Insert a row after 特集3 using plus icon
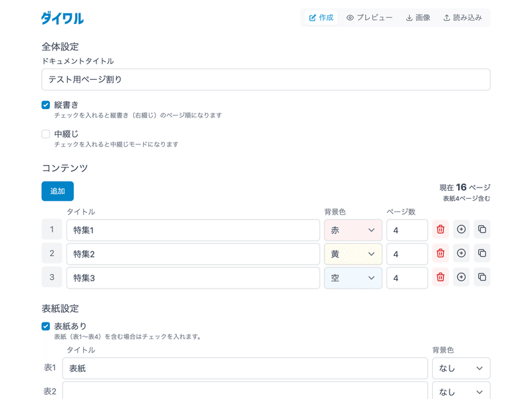 tap(461, 277)
